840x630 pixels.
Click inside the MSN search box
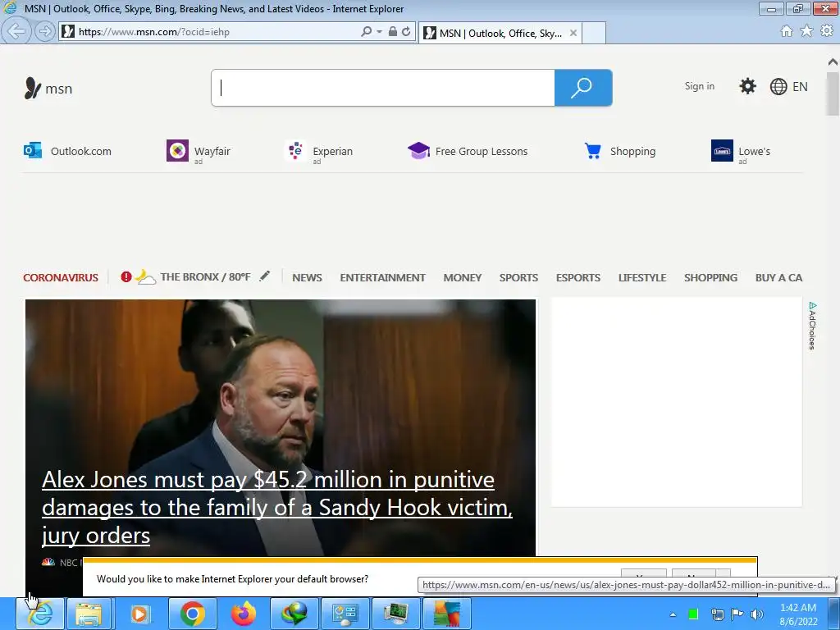click(x=383, y=87)
